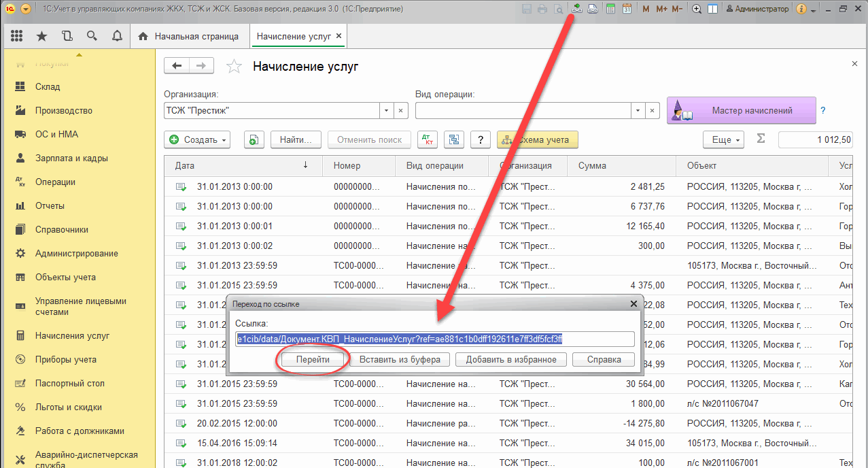The width and height of the screenshot is (868, 468).
Task: Open the Льготы и скидки section
Action: pyautogui.click(x=69, y=407)
